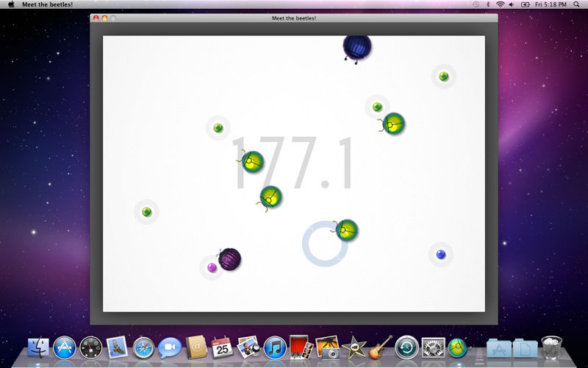Click the magenta ball next to purple beetle
Image resolution: width=588 pixels, height=368 pixels.
pyautogui.click(x=212, y=267)
